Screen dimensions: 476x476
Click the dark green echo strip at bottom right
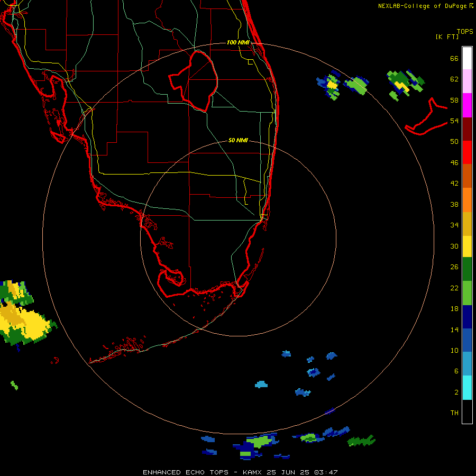click(x=361, y=441)
